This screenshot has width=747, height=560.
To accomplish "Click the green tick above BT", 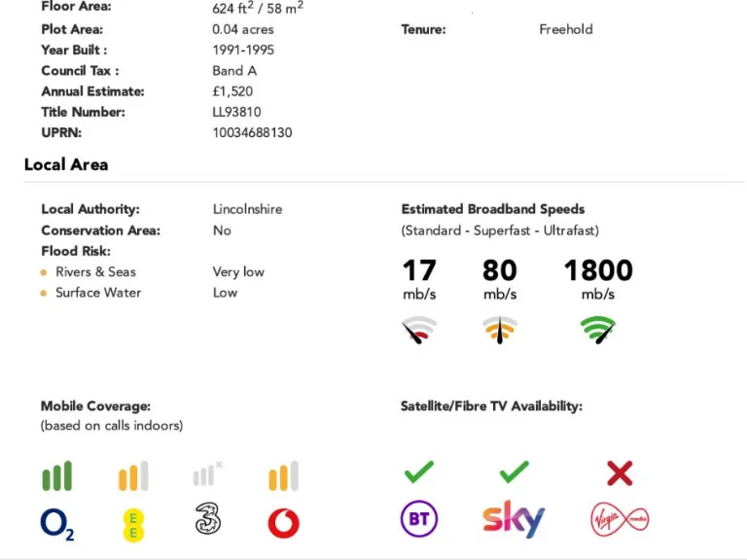I will (x=419, y=473).
